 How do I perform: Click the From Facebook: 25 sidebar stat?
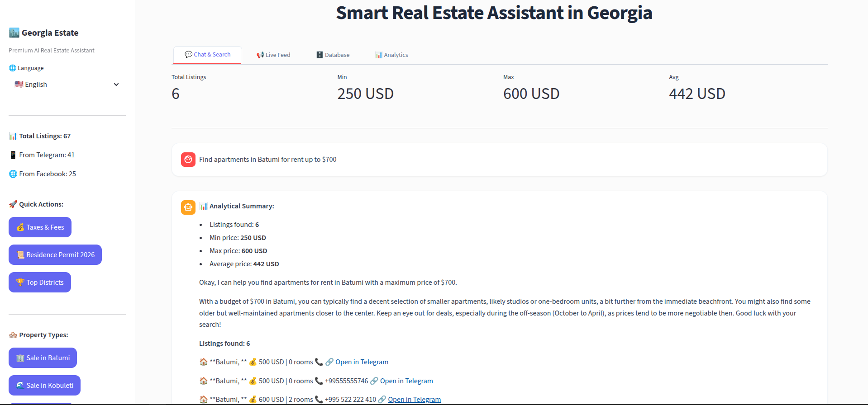pyautogui.click(x=43, y=174)
